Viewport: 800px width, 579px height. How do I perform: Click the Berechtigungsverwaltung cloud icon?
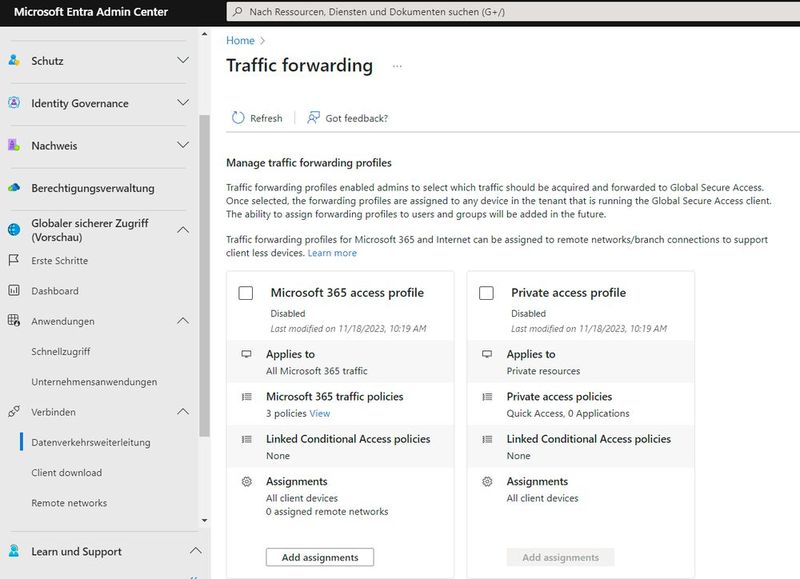[12, 187]
